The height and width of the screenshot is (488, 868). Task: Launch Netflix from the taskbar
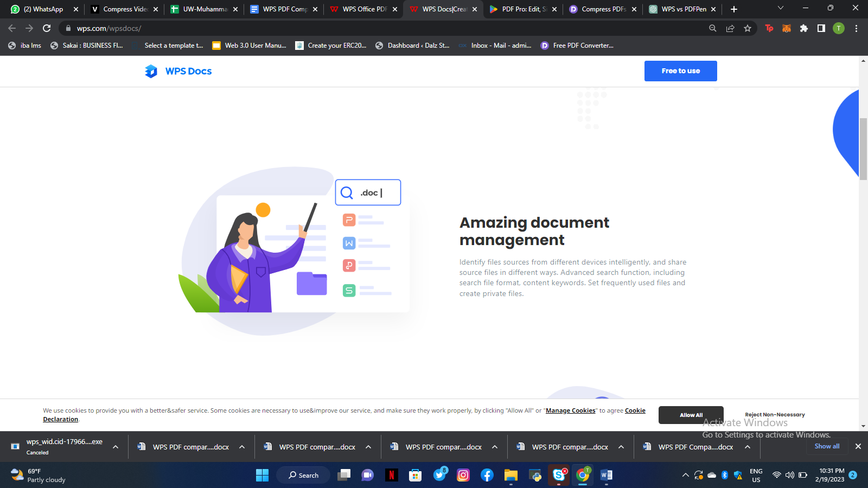[392, 475]
